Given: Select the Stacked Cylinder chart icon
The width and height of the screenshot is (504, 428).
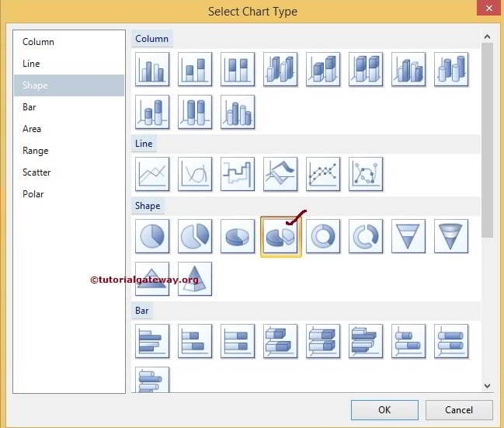Looking at the screenshot, I should click(152, 112).
